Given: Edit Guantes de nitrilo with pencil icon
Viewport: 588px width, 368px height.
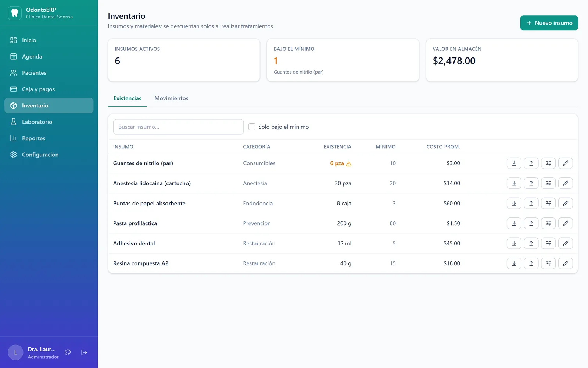Looking at the screenshot, I should coord(565,163).
